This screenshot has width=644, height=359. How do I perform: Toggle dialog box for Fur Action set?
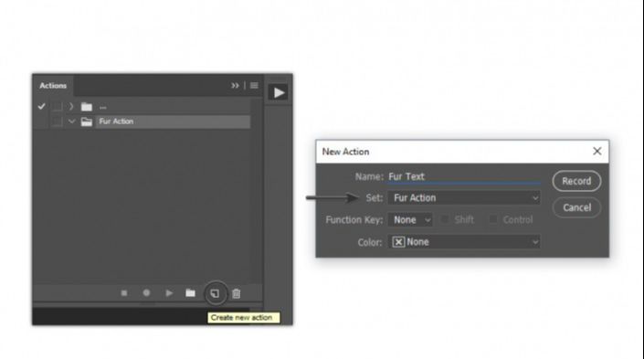coord(57,121)
